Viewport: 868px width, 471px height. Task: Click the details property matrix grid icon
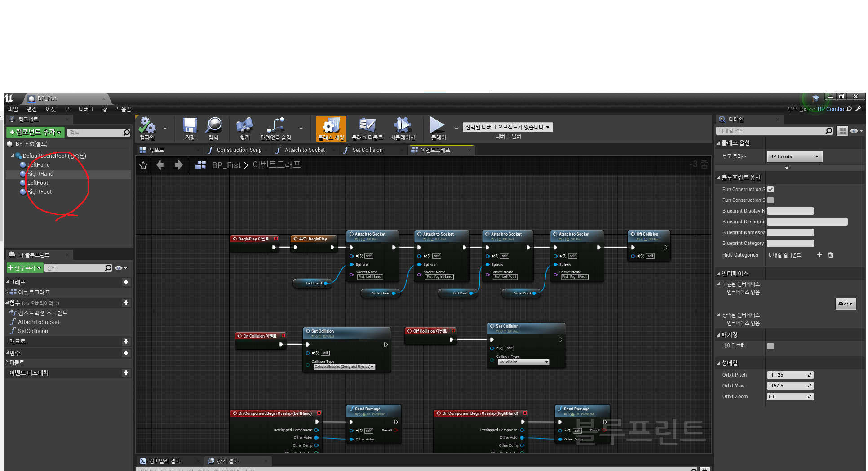tap(842, 131)
